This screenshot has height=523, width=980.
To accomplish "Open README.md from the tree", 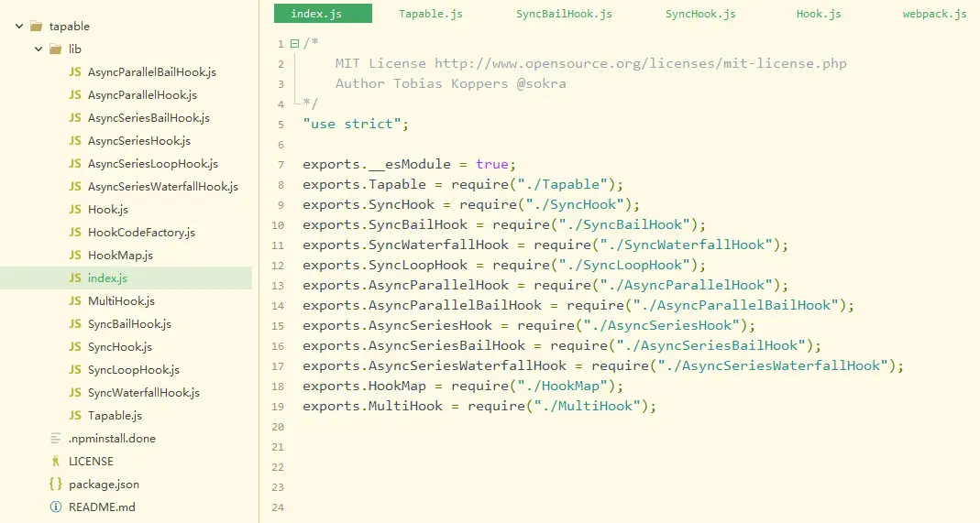I will point(102,507).
